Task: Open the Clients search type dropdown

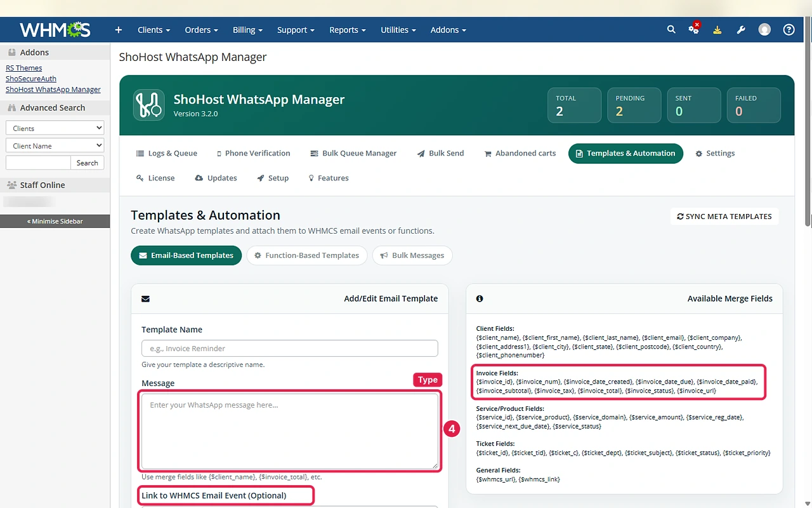Action: tap(55, 128)
